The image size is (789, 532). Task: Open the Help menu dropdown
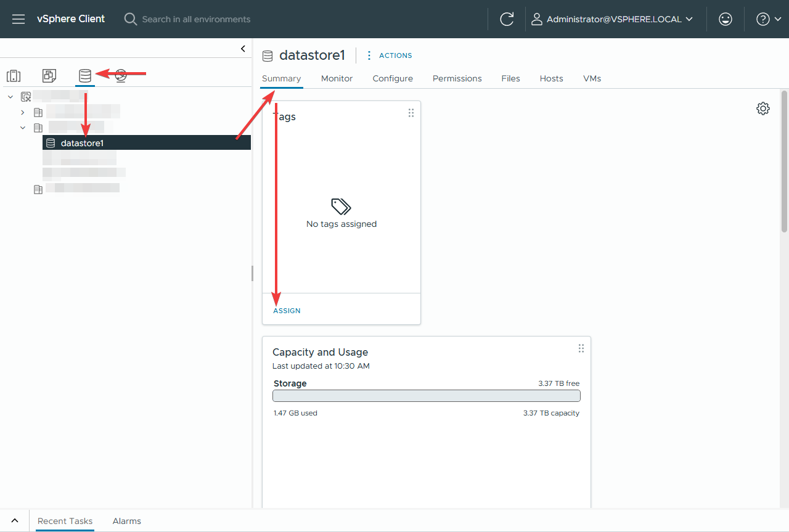click(x=769, y=19)
